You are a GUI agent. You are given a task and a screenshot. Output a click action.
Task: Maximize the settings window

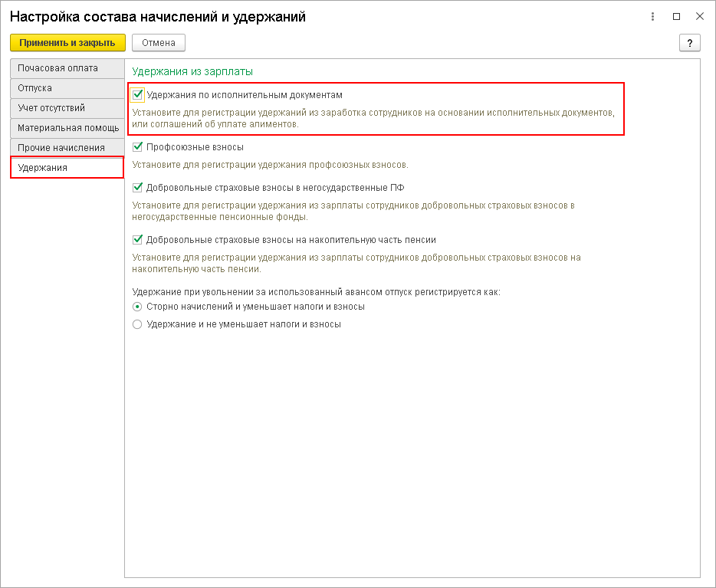[676, 16]
